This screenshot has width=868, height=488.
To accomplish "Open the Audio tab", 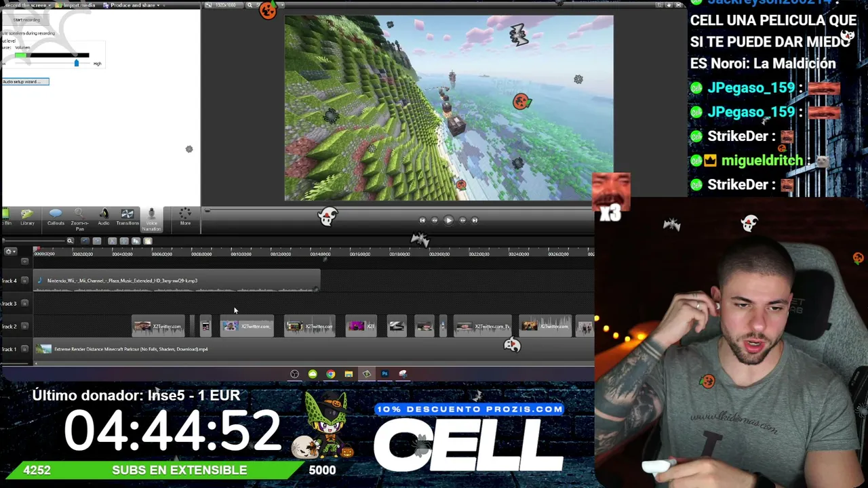I will click(x=104, y=217).
